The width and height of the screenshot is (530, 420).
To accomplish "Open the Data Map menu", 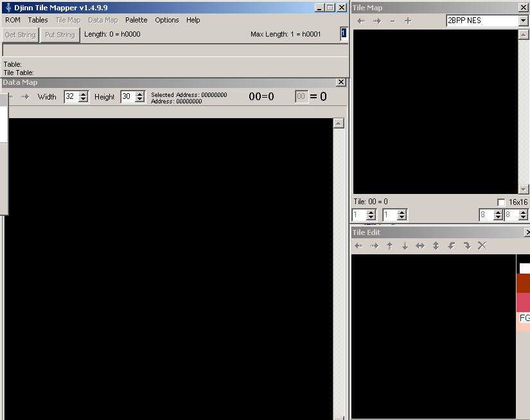I will (x=103, y=20).
